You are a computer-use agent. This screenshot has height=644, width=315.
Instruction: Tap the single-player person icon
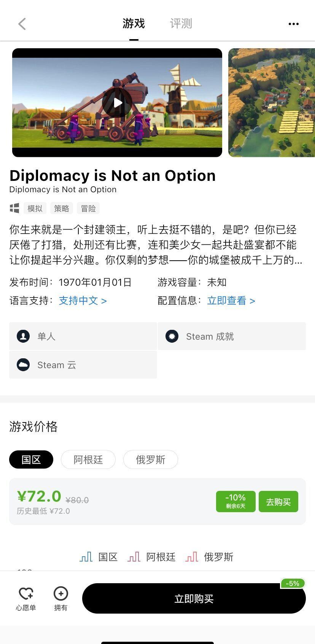(23, 336)
